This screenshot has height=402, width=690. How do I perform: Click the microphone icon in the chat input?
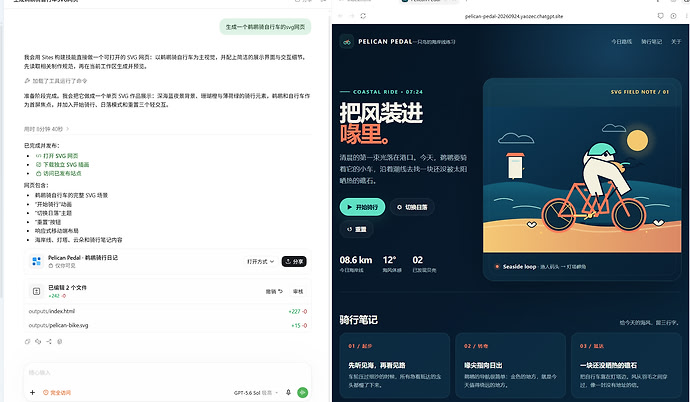(288, 392)
